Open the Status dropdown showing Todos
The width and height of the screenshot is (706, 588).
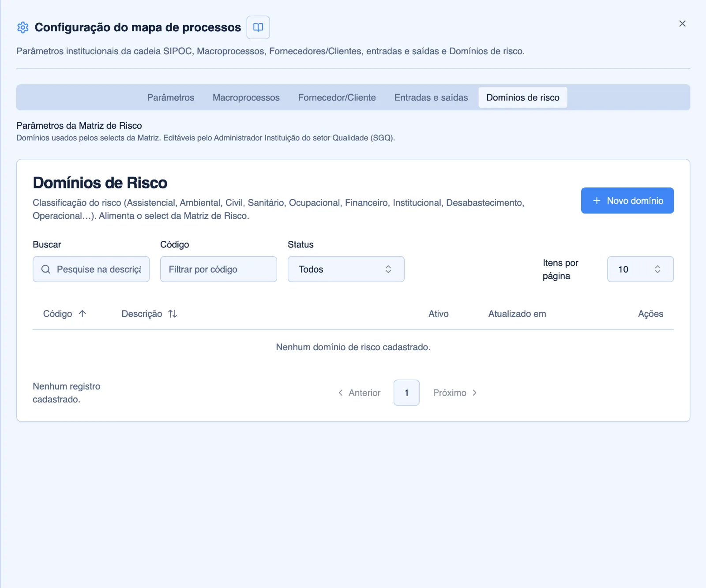coord(346,269)
